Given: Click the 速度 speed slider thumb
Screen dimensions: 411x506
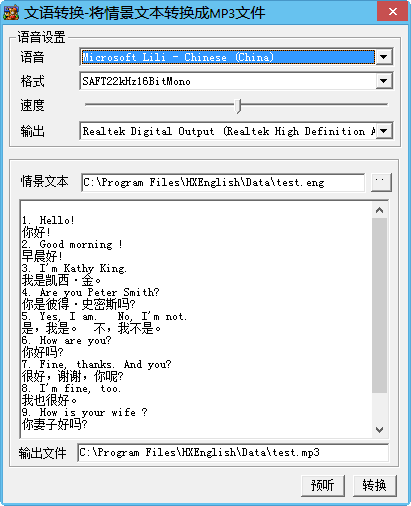Looking at the screenshot, I should [238, 106].
